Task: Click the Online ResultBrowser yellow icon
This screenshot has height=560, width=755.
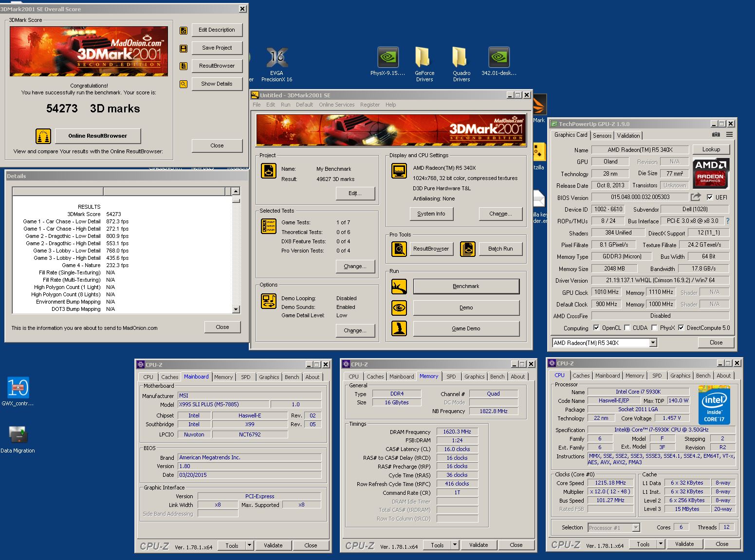Action: click(43, 136)
